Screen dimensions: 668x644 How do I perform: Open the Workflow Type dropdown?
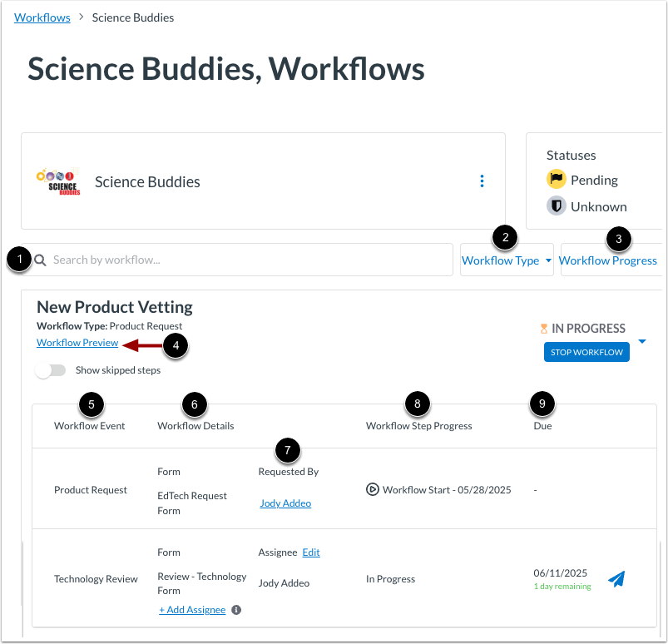tap(506, 260)
